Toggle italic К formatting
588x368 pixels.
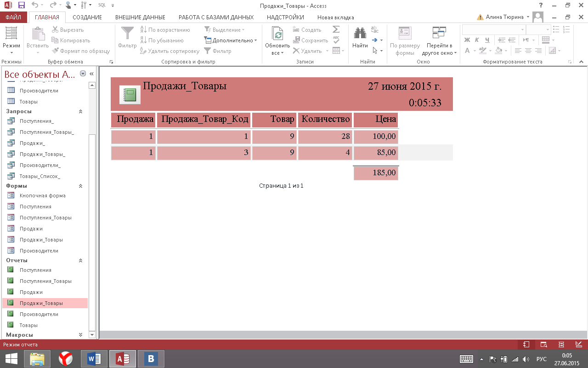(x=476, y=40)
